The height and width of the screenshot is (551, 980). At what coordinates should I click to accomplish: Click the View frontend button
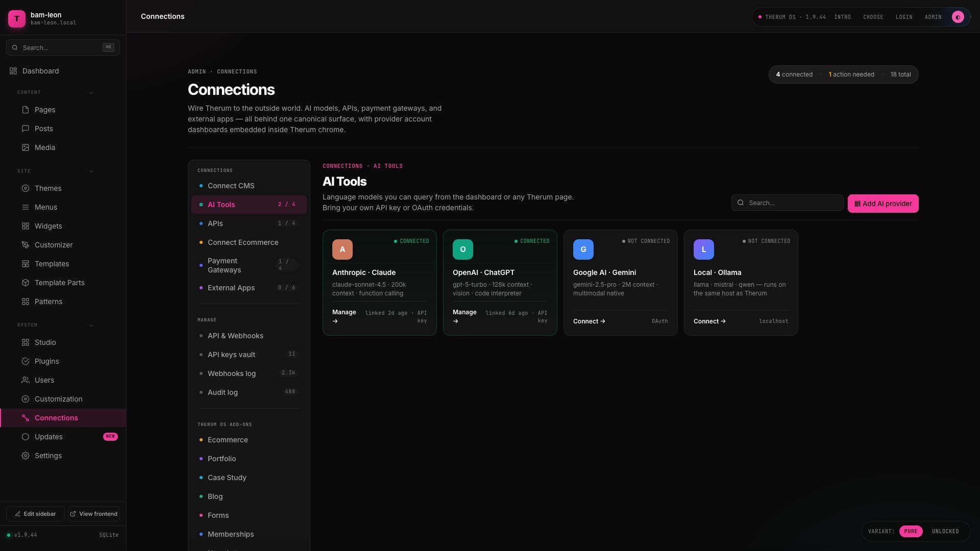pos(94,514)
